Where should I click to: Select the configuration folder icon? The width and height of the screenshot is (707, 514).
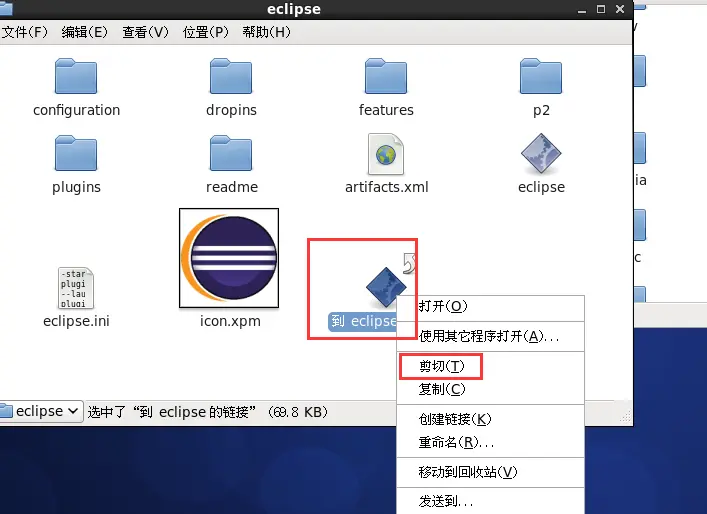(x=76, y=76)
